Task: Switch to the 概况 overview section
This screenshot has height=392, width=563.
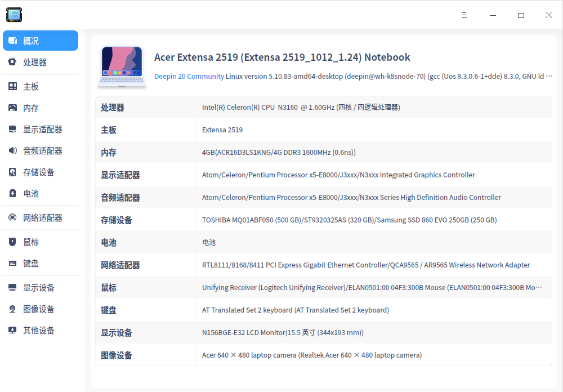Action: [x=40, y=40]
